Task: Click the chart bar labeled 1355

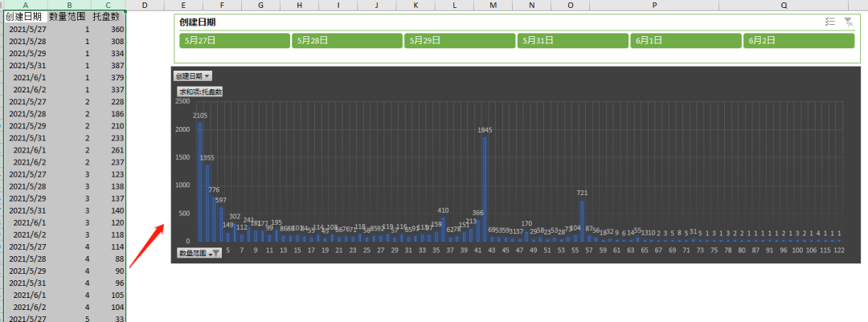Action: tap(207, 203)
